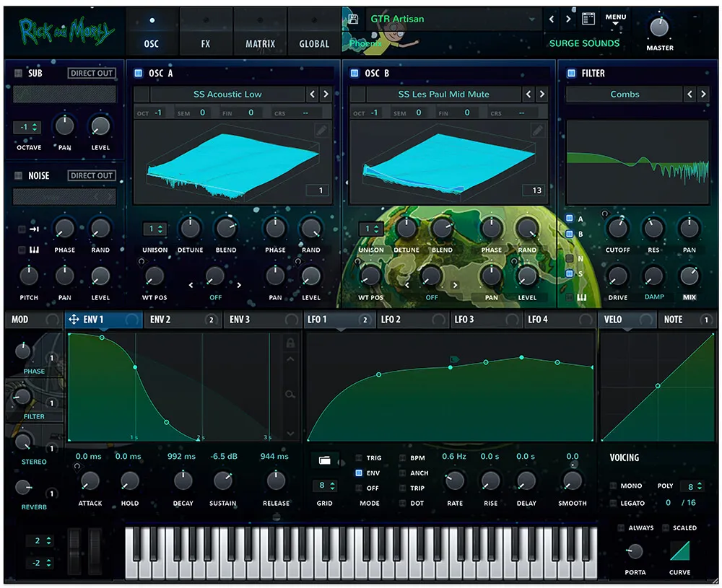This screenshot has width=722, height=588.
Task: Click the OSC A wavetable edit pencil icon
Action: (x=321, y=131)
